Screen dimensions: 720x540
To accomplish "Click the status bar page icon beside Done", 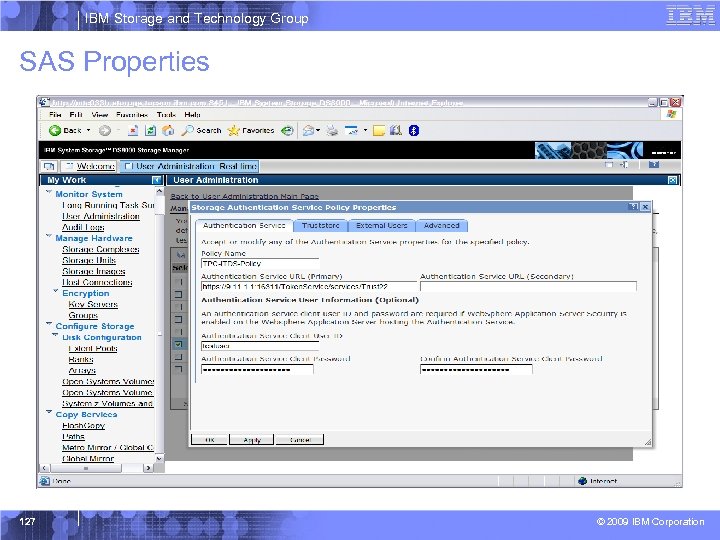I will pos(45,481).
